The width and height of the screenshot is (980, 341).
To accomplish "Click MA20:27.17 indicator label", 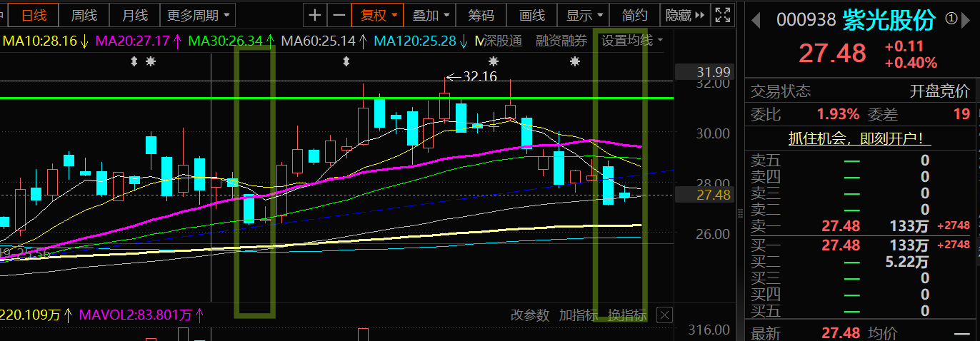I will pyautogui.click(x=139, y=41).
